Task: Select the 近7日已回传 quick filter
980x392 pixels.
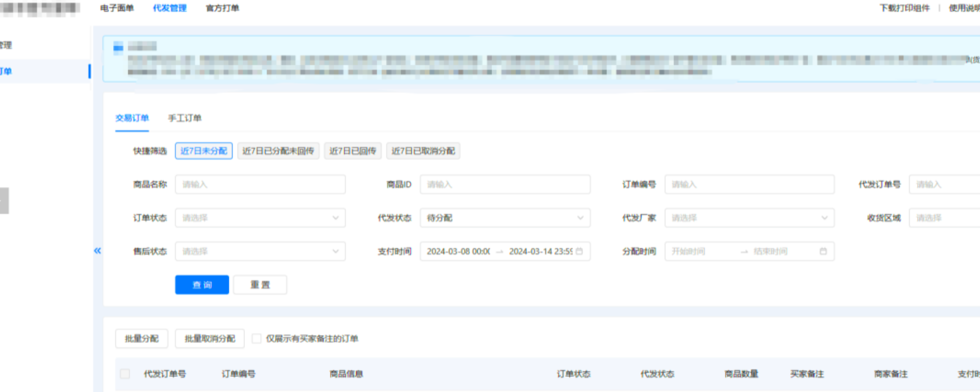Action: point(352,151)
